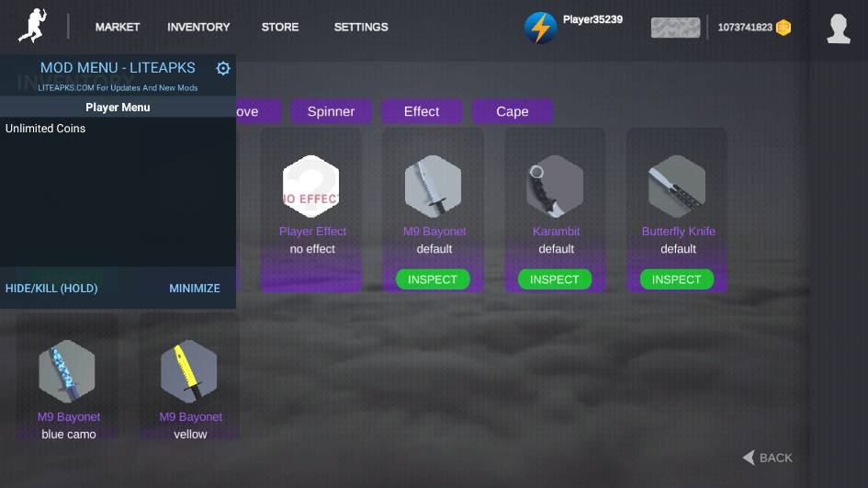This screenshot has width=868, height=488.
Task: Click the 'blue camo' skin label
Action: (x=69, y=435)
